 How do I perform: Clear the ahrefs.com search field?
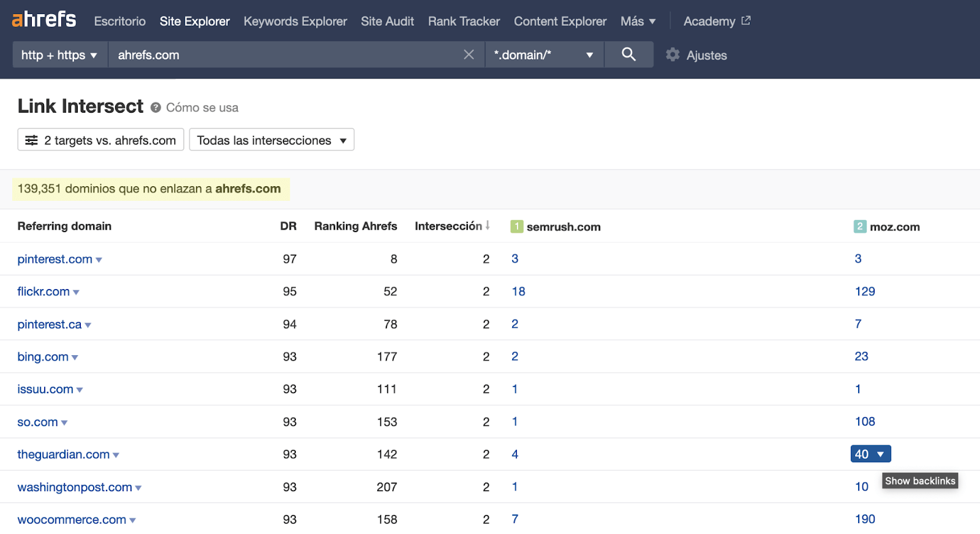click(469, 55)
